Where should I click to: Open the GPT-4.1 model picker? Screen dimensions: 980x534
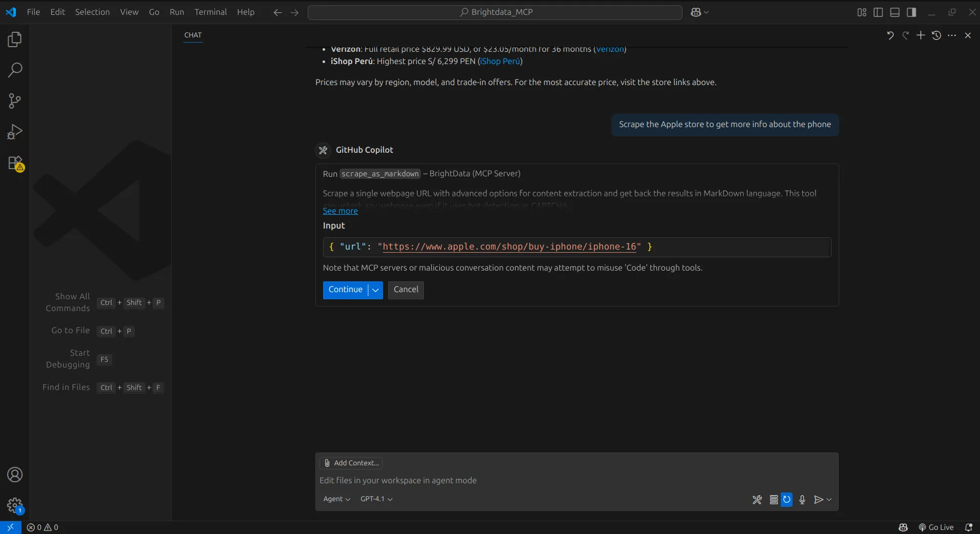point(376,499)
